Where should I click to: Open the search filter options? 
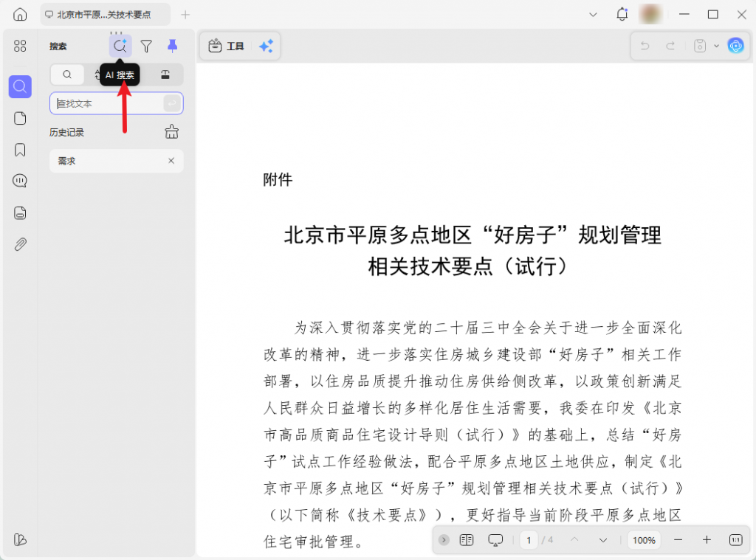click(146, 46)
